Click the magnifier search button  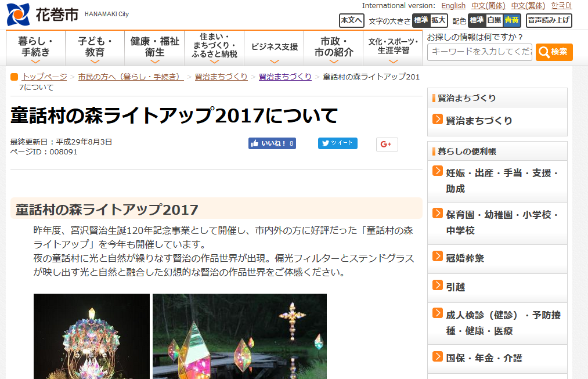click(x=554, y=52)
